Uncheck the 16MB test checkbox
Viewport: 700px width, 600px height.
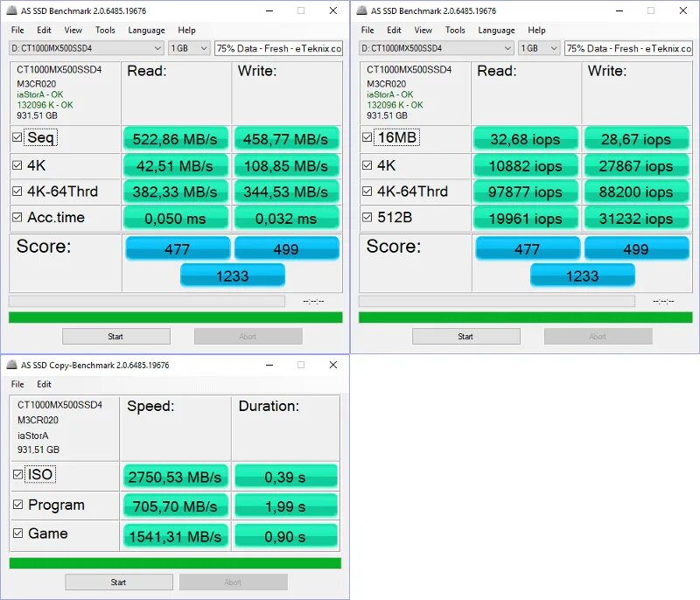click(367, 137)
